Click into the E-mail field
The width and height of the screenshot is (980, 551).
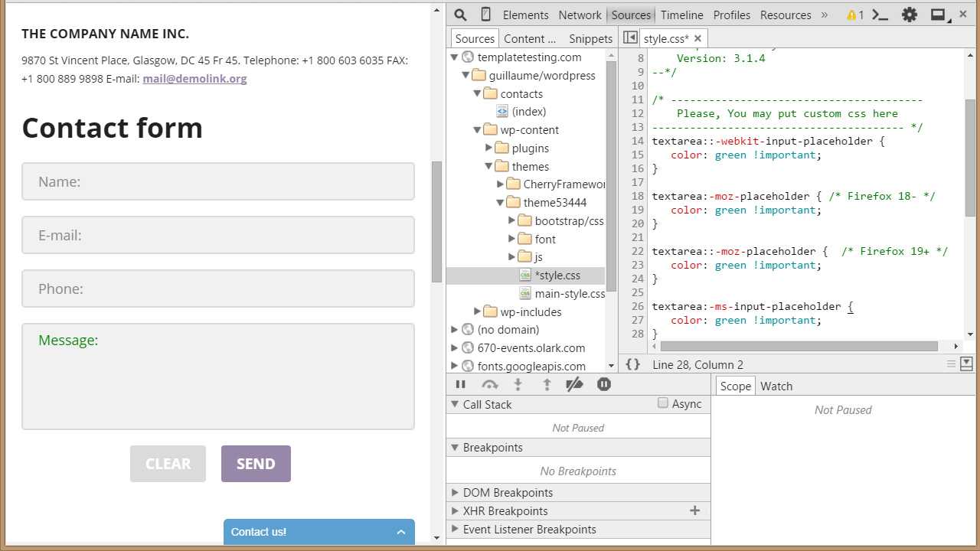218,235
